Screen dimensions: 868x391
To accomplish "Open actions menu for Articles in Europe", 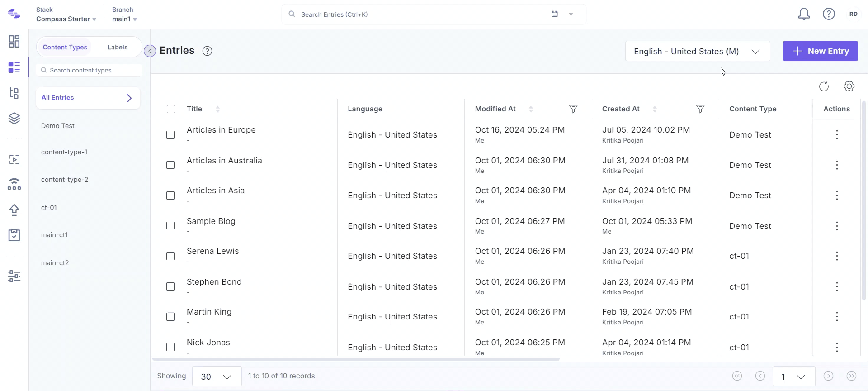I will point(837,135).
